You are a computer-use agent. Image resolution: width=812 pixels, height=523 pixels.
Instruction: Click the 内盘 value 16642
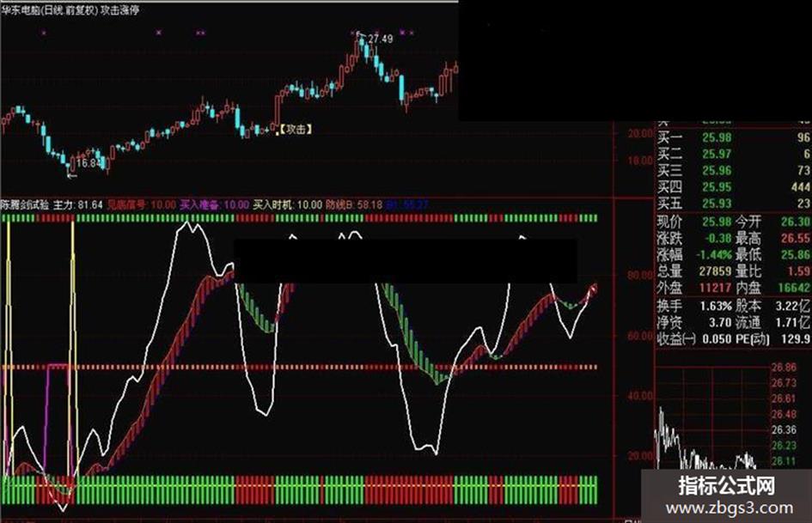tap(794, 288)
